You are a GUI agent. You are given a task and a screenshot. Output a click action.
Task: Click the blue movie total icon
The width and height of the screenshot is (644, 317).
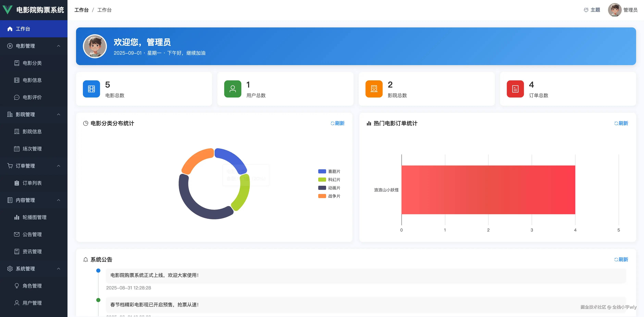[91, 89]
